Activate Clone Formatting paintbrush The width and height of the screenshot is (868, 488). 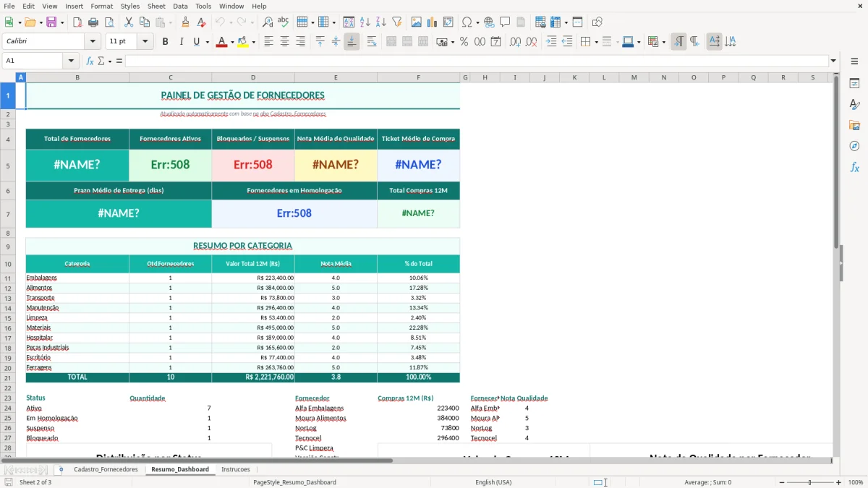(185, 22)
